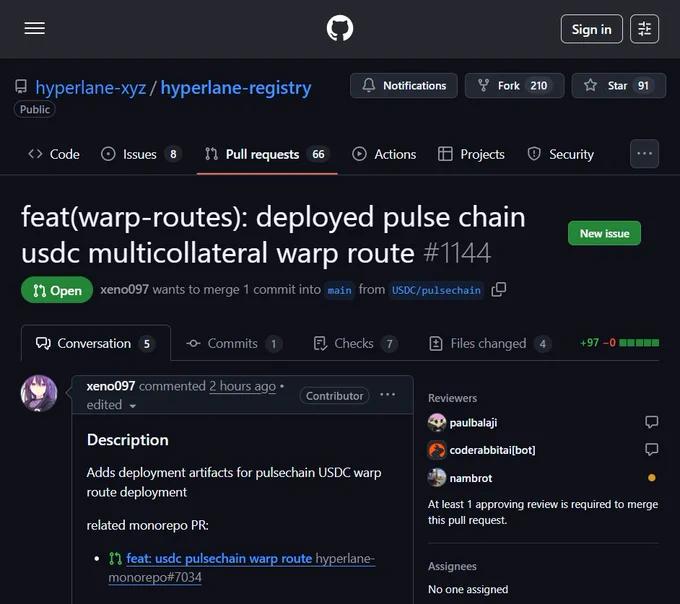This screenshot has height=604, width=680.
Task: Click the Sign in button
Action: tap(592, 29)
